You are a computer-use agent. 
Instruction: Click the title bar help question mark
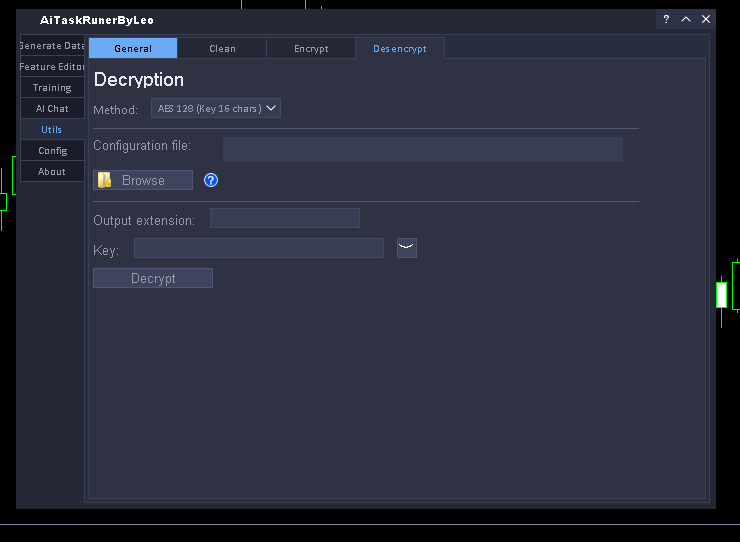[x=666, y=19]
